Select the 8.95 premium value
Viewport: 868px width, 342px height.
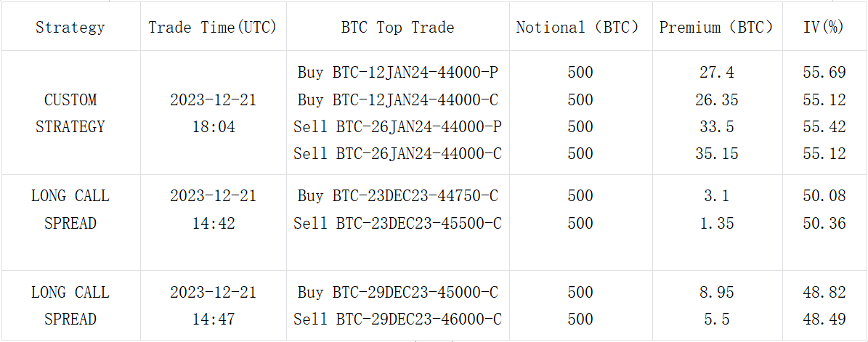(x=716, y=293)
